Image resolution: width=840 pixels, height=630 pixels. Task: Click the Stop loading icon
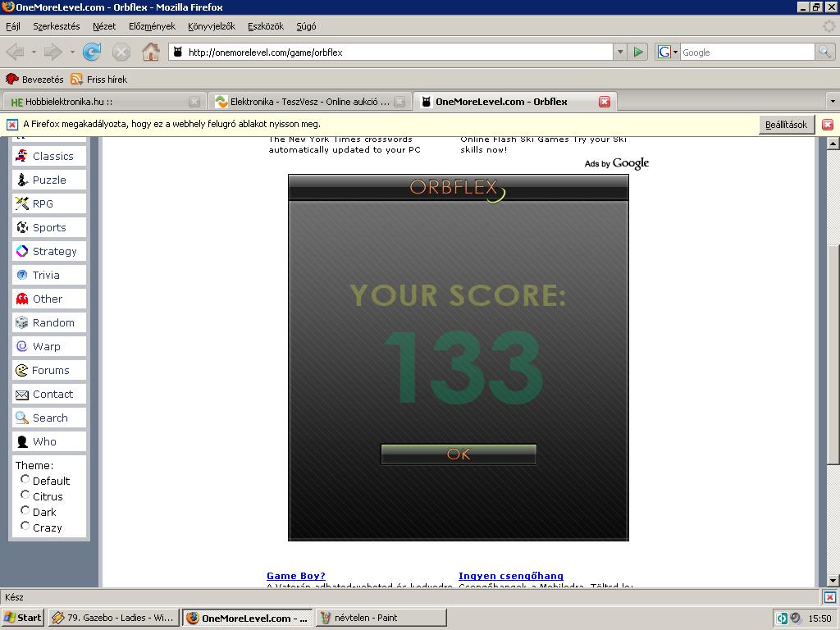121,52
